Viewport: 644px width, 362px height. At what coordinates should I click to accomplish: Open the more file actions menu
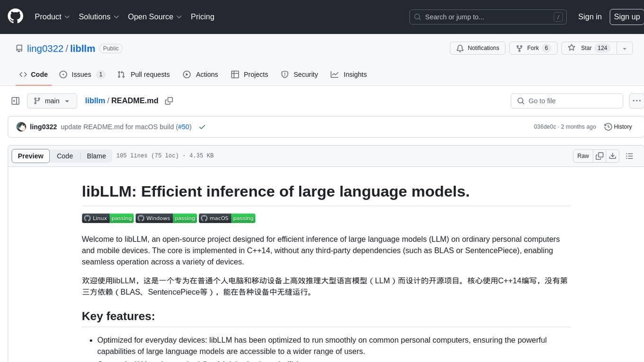[636, 101]
